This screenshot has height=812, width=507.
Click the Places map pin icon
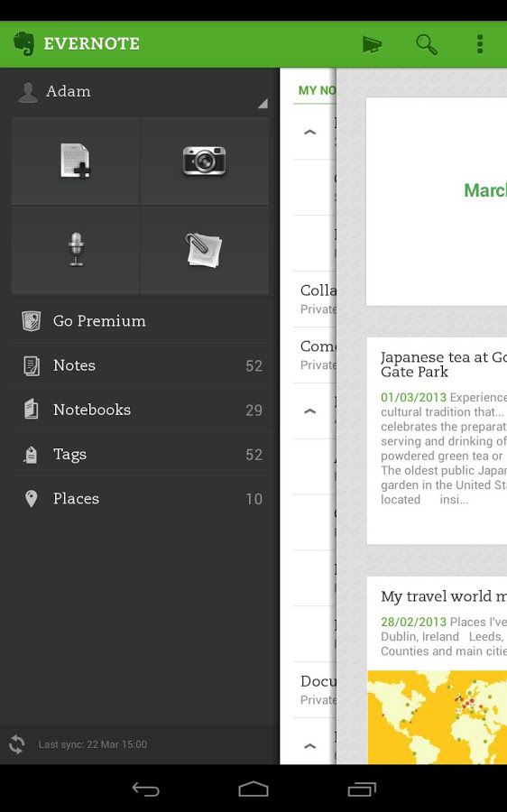pos(31,499)
